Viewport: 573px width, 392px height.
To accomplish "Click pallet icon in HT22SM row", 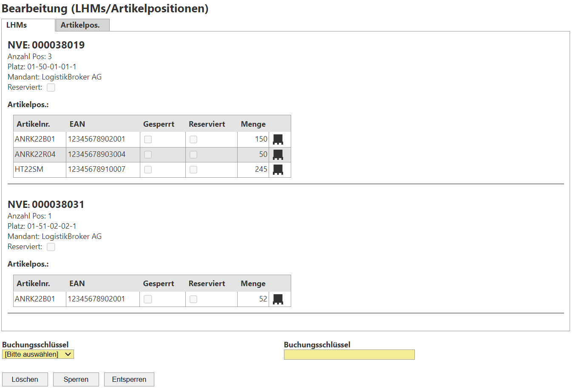I will pyautogui.click(x=278, y=170).
